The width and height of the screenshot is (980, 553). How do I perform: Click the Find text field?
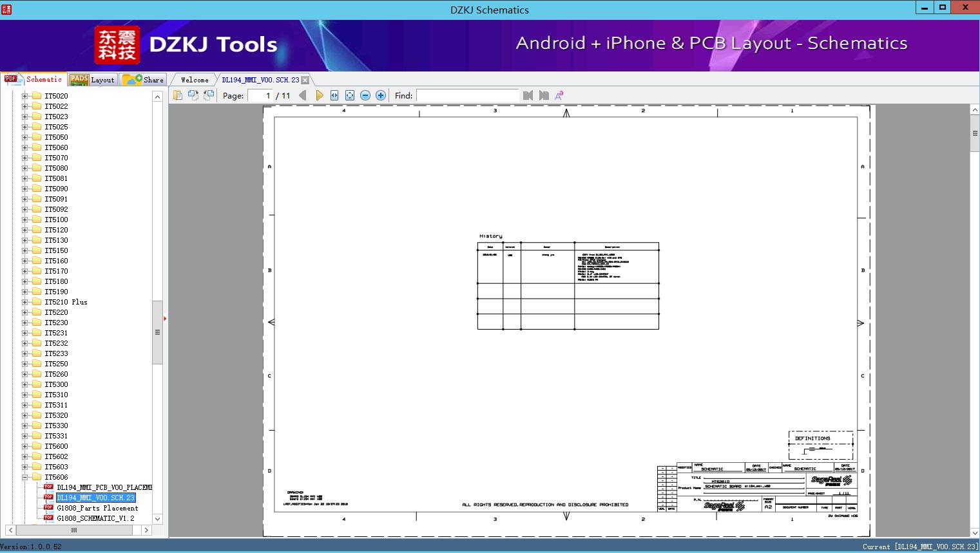point(467,95)
